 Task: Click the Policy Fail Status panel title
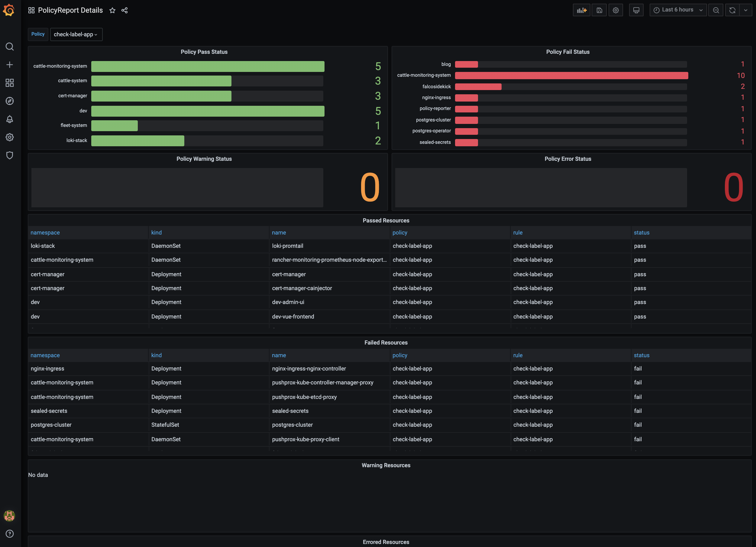tap(567, 52)
